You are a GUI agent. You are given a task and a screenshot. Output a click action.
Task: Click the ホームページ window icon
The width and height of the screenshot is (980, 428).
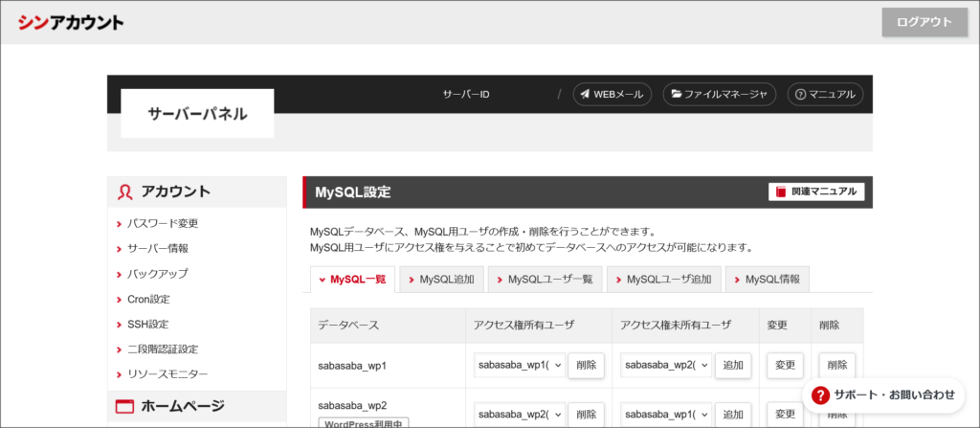click(125, 407)
